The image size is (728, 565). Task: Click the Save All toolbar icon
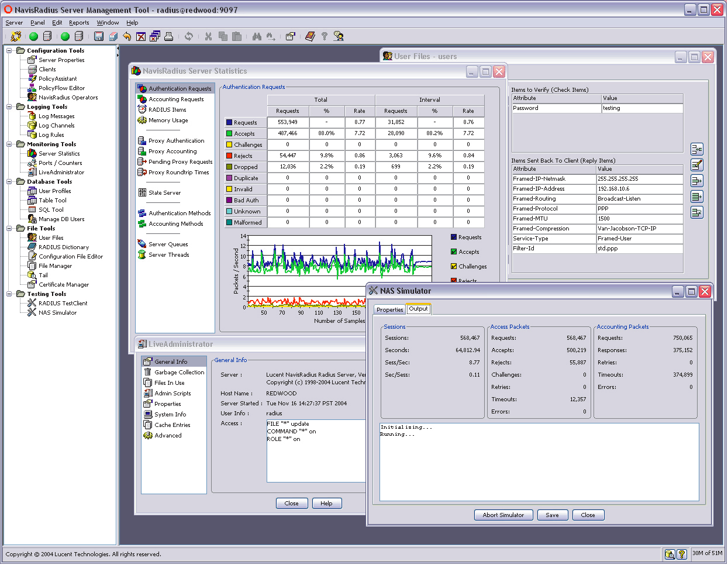(113, 36)
